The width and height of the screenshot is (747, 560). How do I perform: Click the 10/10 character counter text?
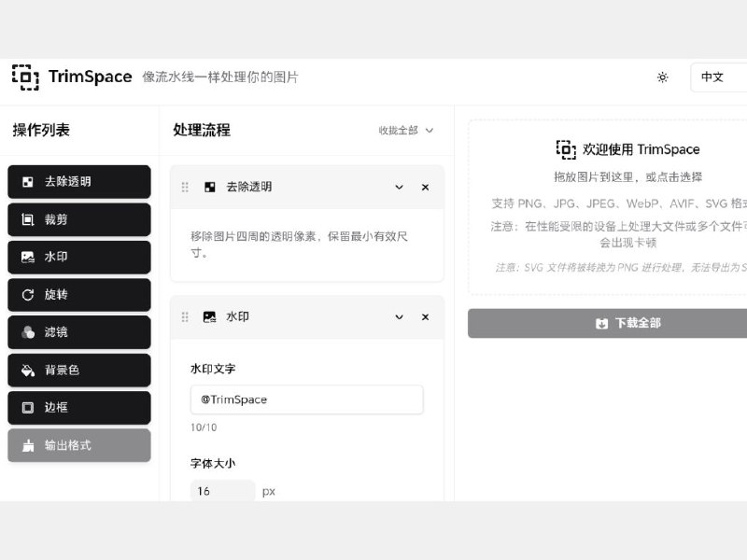(204, 427)
